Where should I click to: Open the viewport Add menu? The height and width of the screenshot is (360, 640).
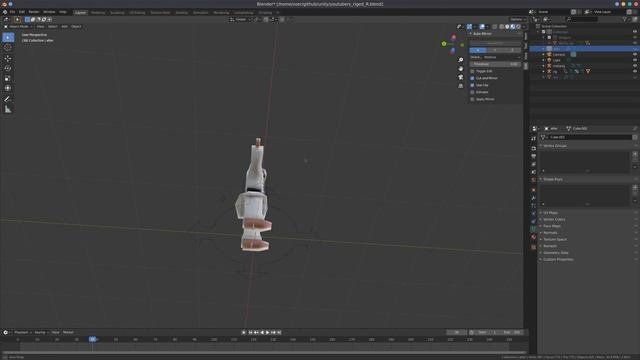pos(64,27)
